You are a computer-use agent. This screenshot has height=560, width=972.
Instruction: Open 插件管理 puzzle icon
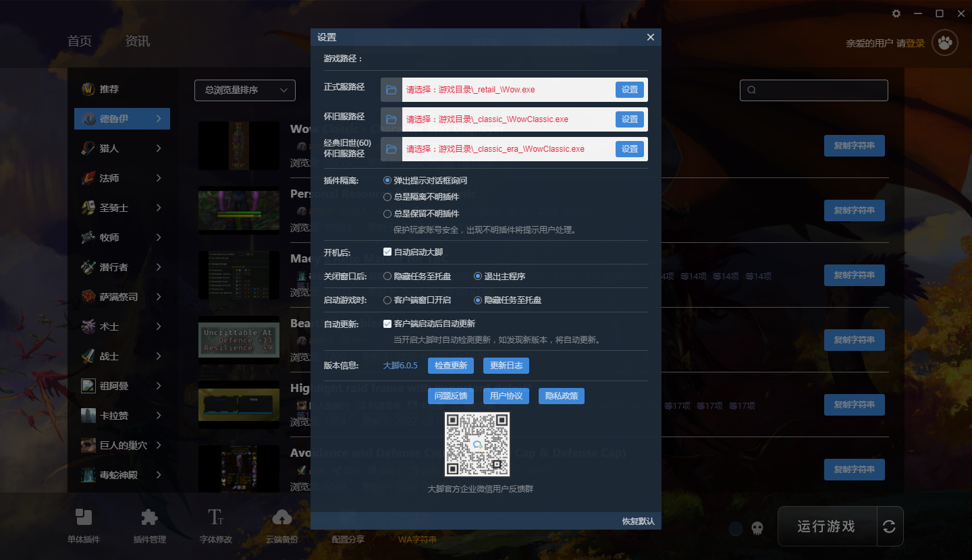149,517
